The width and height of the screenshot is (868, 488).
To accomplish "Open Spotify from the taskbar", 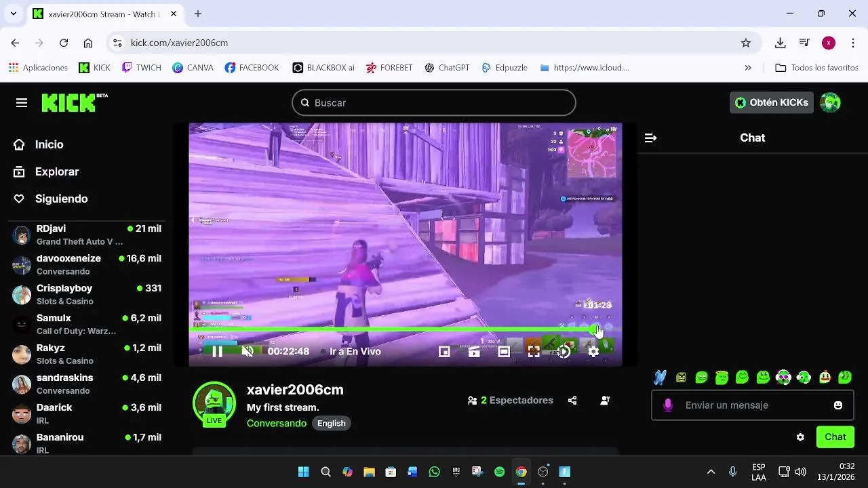I will 500,472.
